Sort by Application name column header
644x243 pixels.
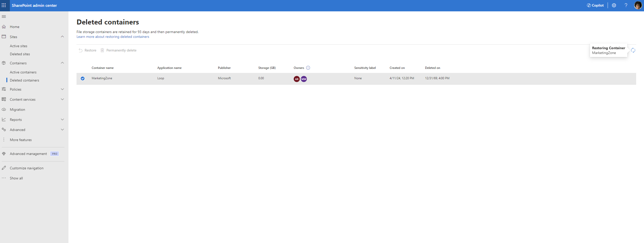click(x=169, y=68)
